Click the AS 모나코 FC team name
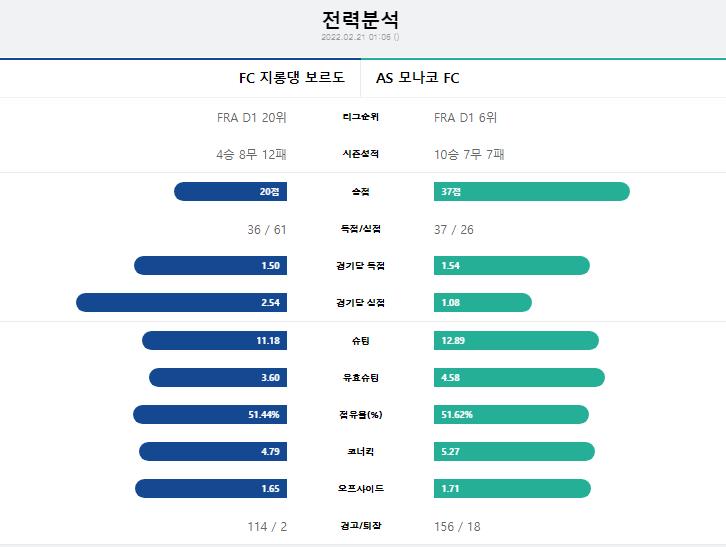Viewport: 726px width, 547px height. point(418,77)
